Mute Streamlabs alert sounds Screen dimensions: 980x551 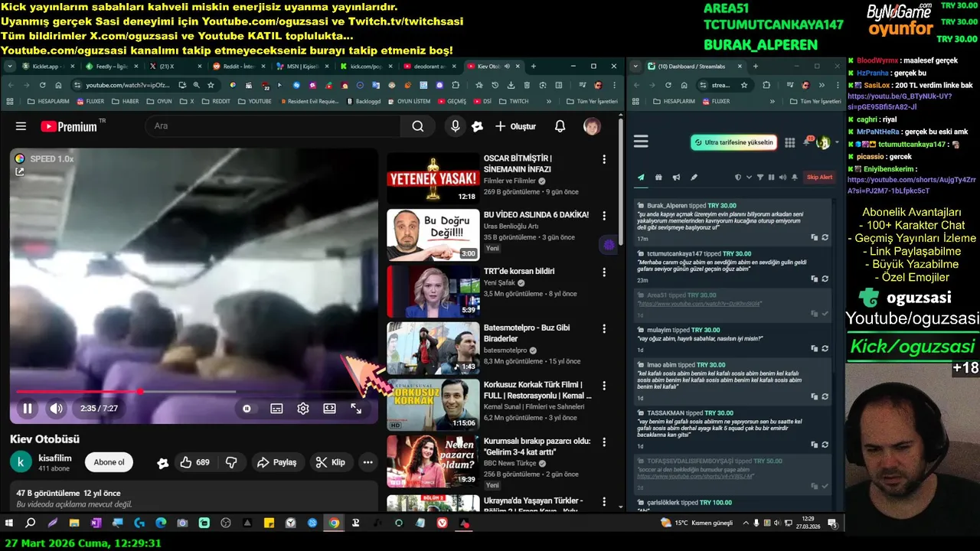[x=782, y=178]
